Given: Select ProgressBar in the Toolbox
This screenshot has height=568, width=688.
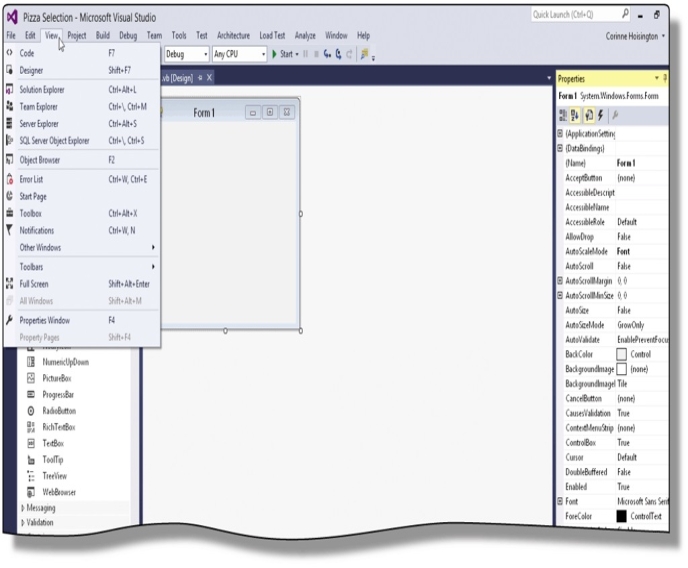Looking at the screenshot, I should click(58, 395).
